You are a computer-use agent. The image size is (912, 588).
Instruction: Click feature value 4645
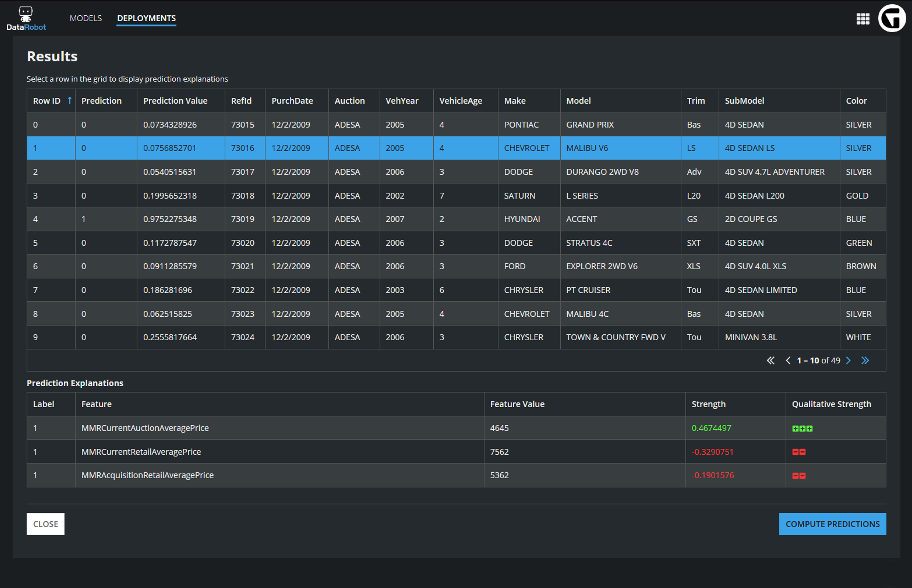[x=499, y=428]
